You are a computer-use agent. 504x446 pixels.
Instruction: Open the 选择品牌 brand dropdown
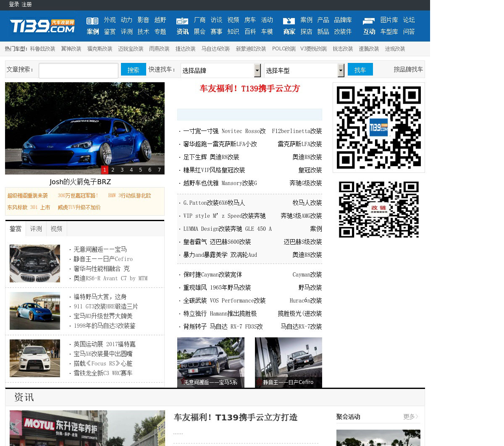(220, 70)
